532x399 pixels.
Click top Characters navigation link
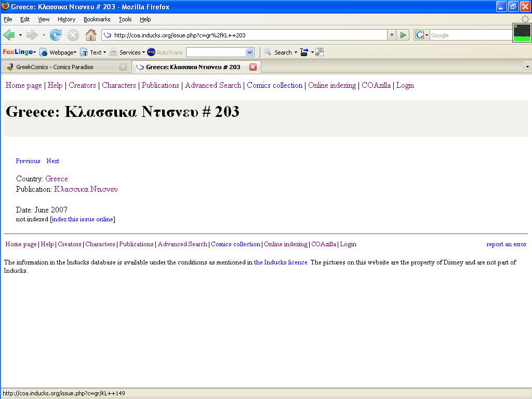(x=119, y=85)
